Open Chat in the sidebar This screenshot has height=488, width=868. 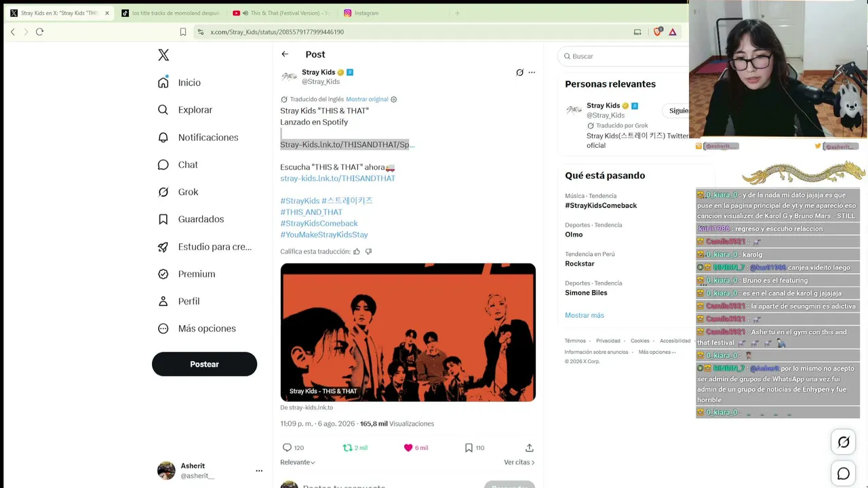[178, 165]
